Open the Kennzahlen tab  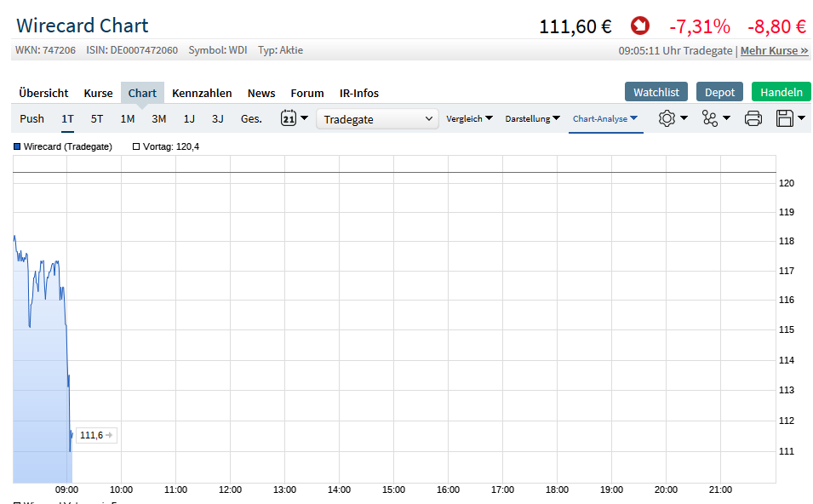202,93
